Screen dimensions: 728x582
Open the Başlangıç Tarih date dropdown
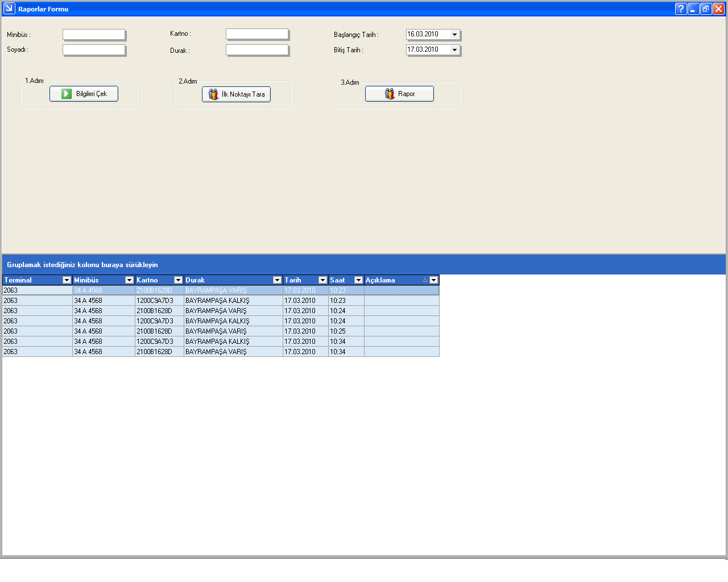tap(454, 35)
